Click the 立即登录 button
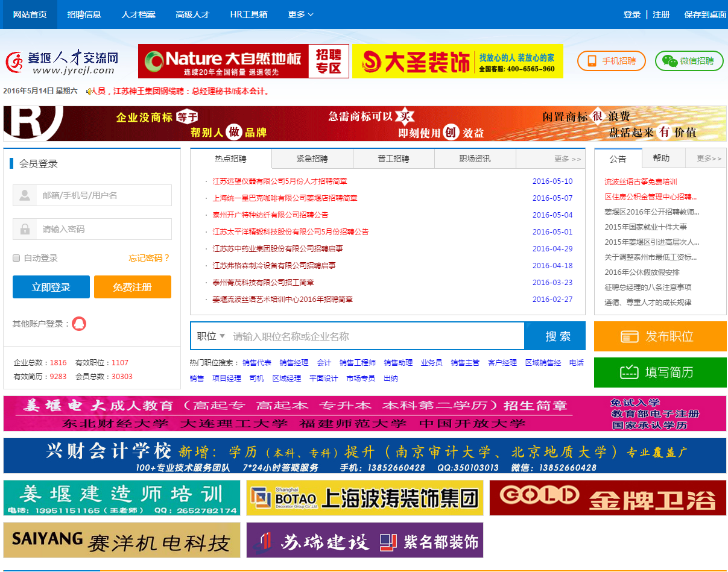The image size is (728, 572). [51, 287]
